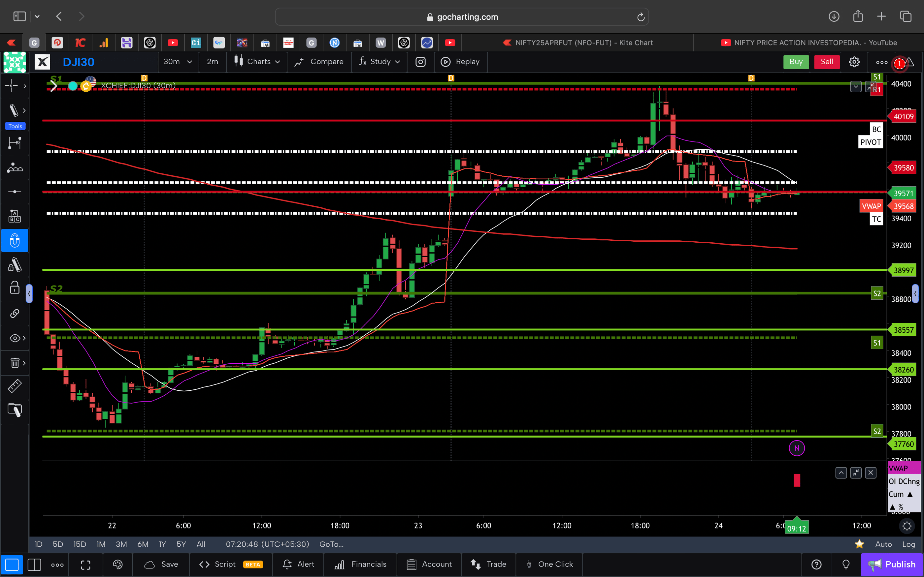The height and width of the screenshot is (577, 924).
Task: Open the GoTo date navigation
Action: coord(331,544)
